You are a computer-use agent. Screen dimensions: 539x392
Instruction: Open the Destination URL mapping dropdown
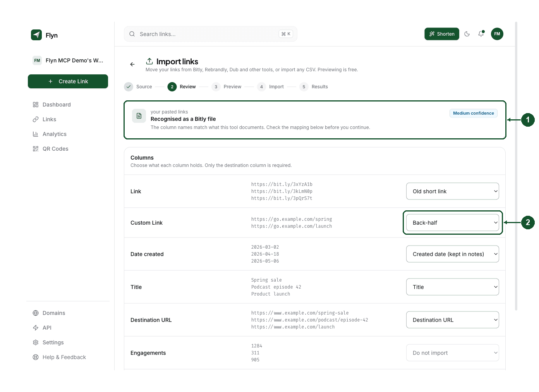point(453,320)
